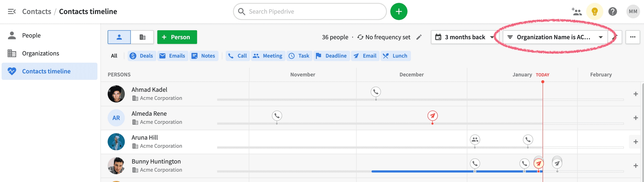Click the November month header
The image size is (644, 182).
coord(303,75)
